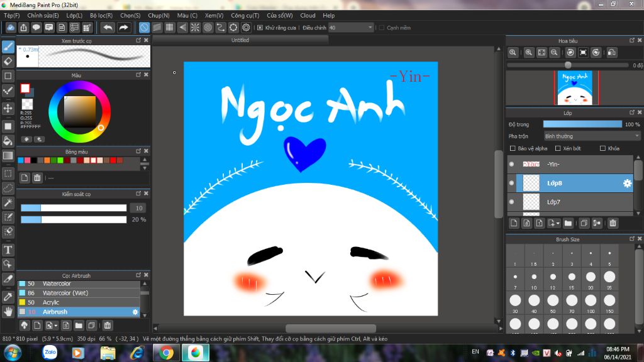
Task: Open the Chỉnh sửa(E) menu
Action: (43, 16)
